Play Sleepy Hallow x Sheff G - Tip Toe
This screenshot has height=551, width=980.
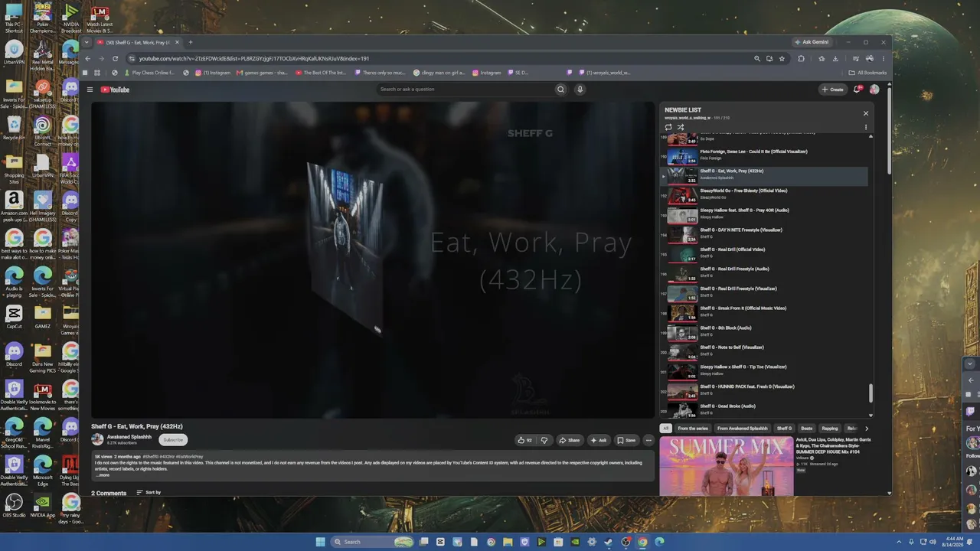766,372
